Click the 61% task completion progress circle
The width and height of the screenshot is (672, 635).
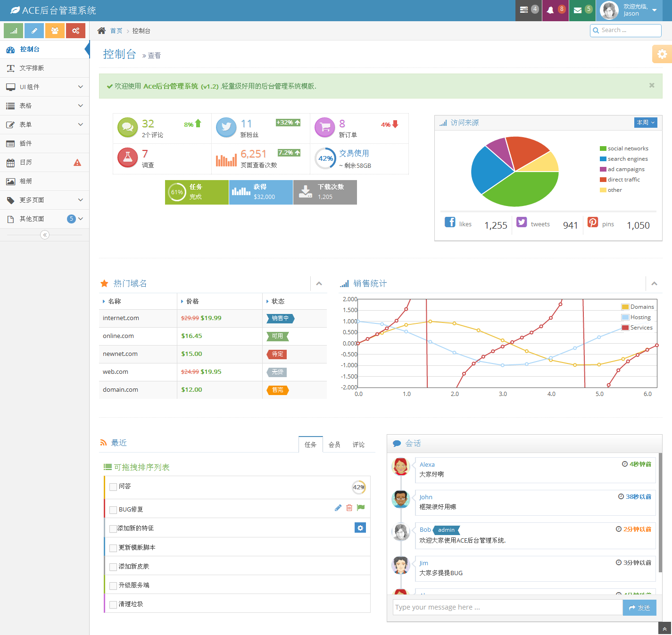coord(177,192)
